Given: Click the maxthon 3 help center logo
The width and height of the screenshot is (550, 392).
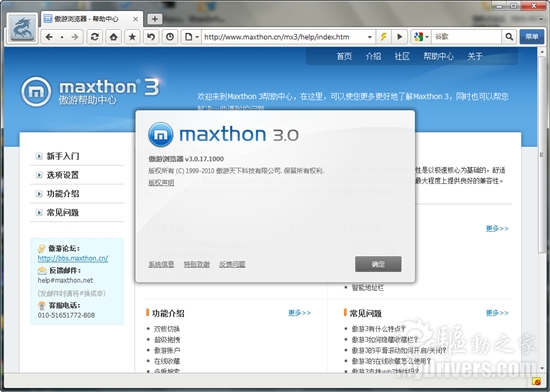Looking at the screenshot, I should 90,91.
